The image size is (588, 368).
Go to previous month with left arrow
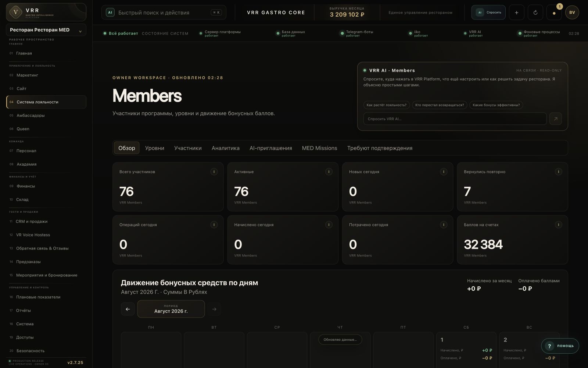(x=128, y=309)
